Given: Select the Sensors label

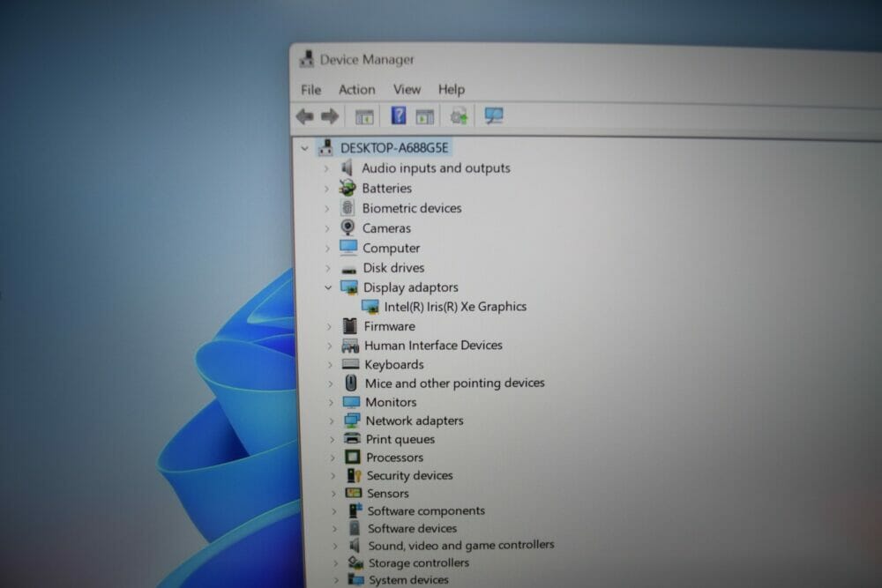Looking at the screenshot, I should click(387, 493).
